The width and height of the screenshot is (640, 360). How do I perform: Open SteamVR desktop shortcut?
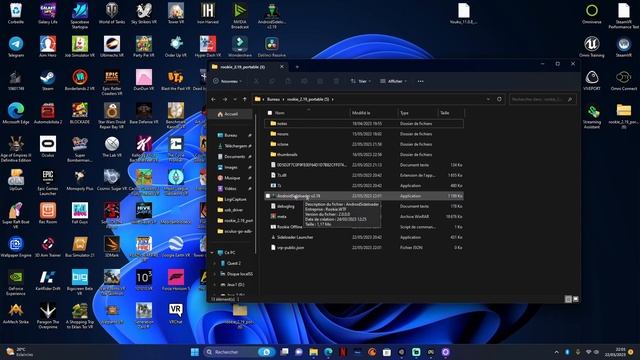click(624, 47)
